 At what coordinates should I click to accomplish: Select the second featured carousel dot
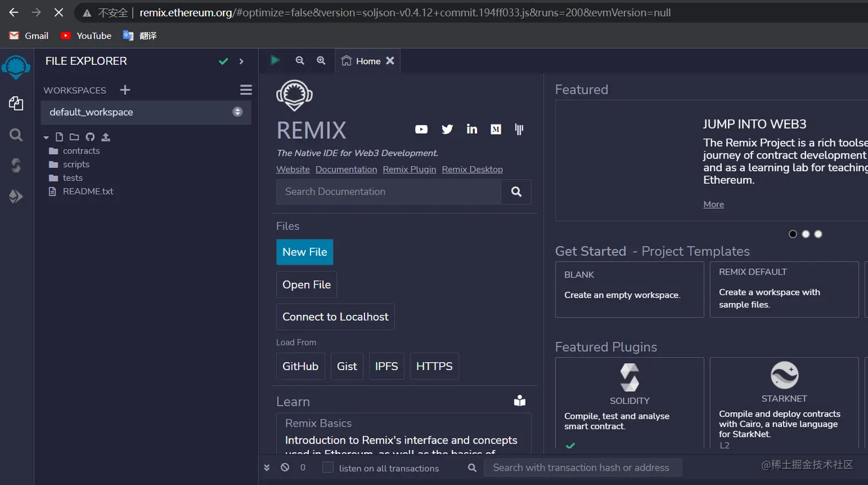tap(805, 234)
